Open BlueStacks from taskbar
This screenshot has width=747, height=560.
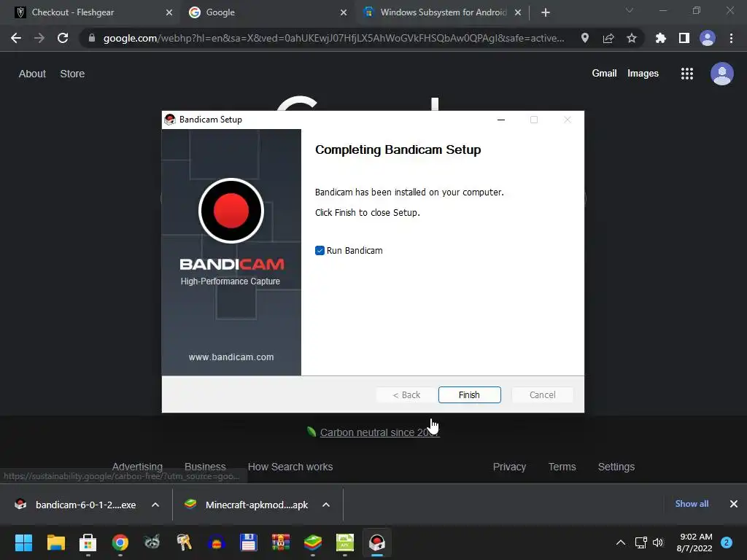[313, 542]
